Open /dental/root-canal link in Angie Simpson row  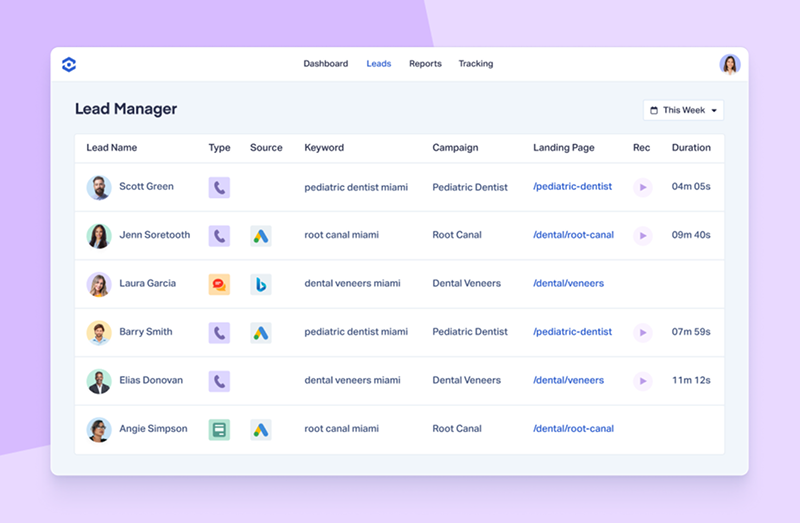[x=573, y=429]
